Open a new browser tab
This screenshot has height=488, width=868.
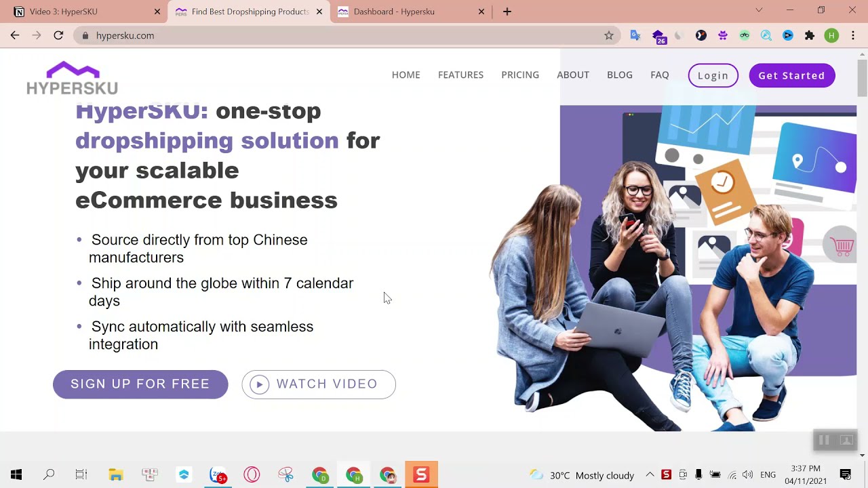507,12
